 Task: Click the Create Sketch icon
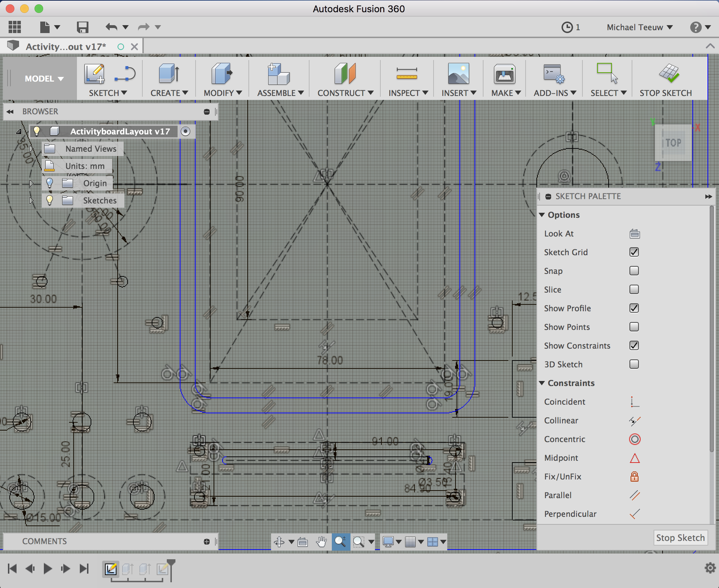click(x=94, y=74)
